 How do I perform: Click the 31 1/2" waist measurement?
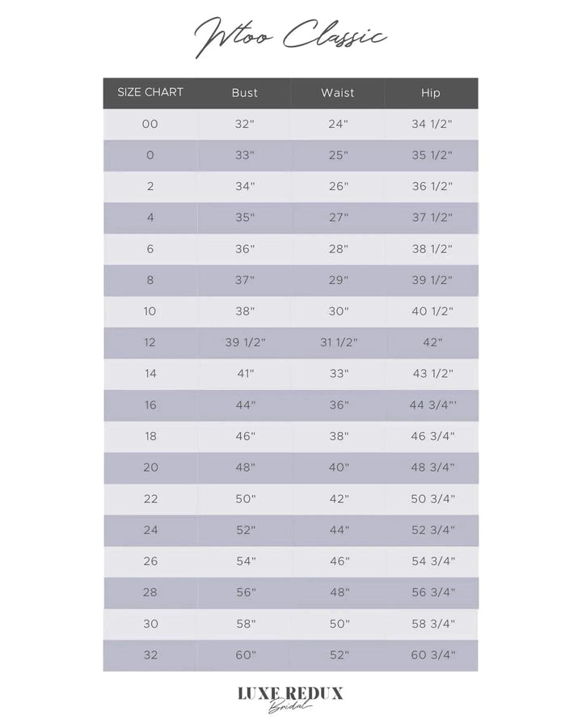coord(338,342)
